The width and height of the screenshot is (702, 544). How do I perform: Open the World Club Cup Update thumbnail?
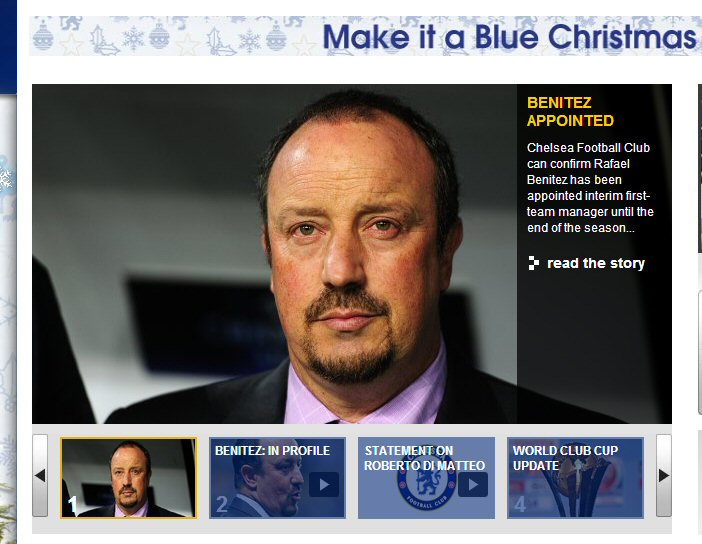575,478
